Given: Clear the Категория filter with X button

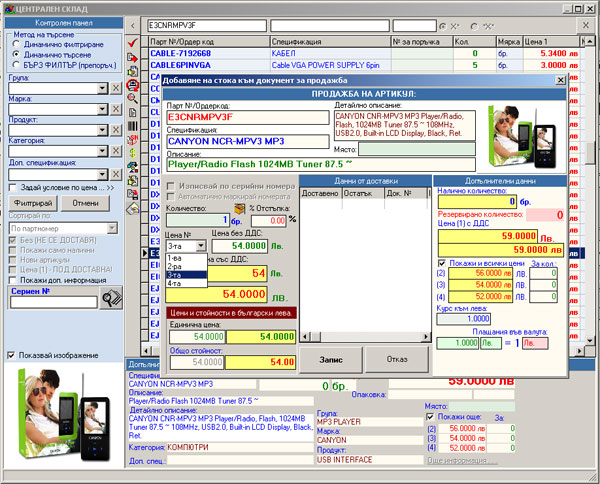Looking at the screenshot, I should [x=116, y=152].
